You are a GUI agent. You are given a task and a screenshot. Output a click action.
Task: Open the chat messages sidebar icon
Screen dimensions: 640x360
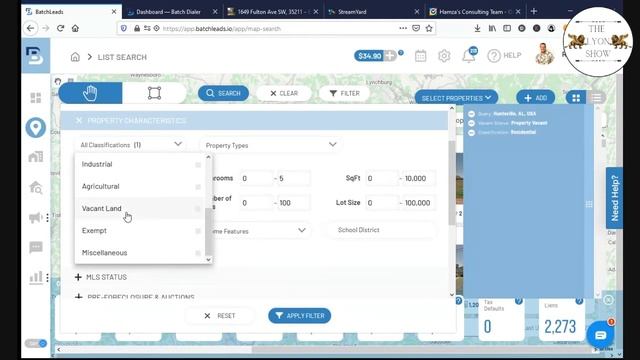(36, 247)
